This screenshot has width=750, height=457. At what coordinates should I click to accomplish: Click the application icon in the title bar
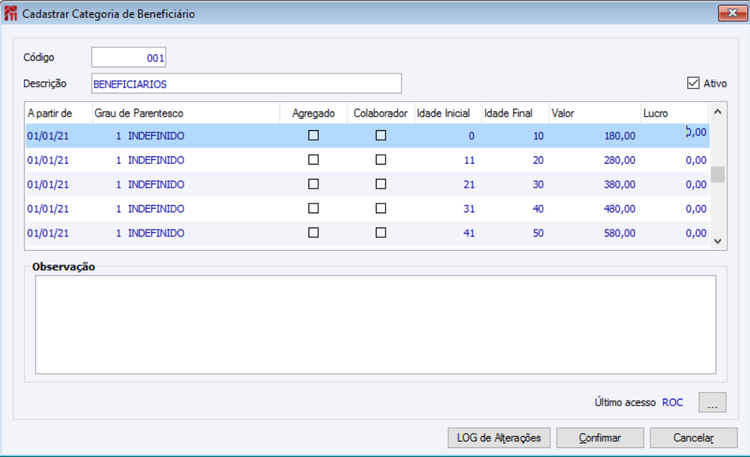pyautogui.click(x=11, y=14)
